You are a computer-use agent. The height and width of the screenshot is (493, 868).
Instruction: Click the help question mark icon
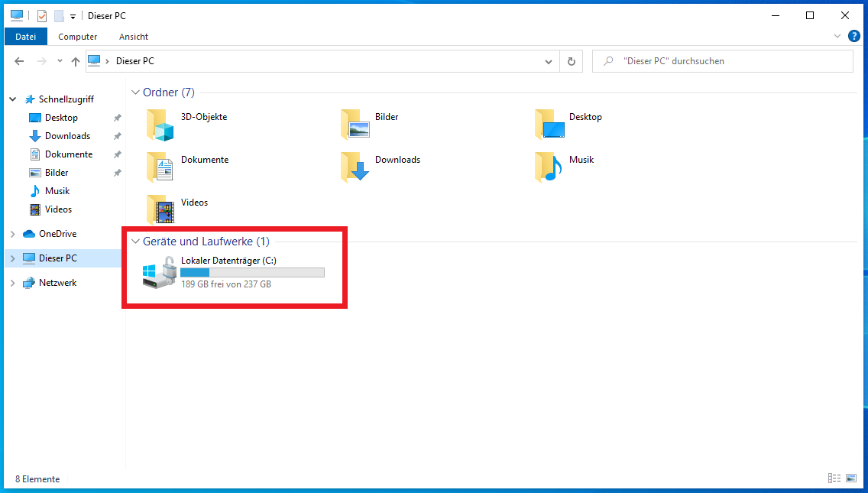(854, 36)
